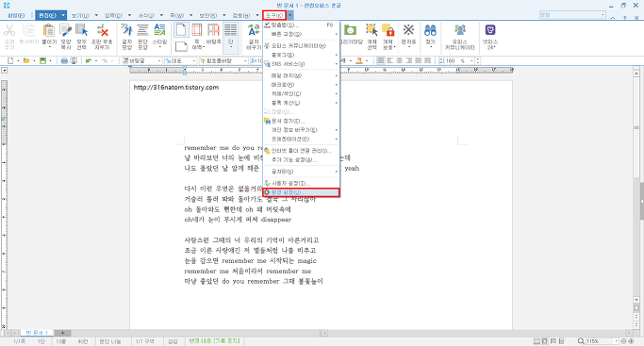The image size is (644, 346).
Task: Toggle center alignment button
Action: [399, 60]
